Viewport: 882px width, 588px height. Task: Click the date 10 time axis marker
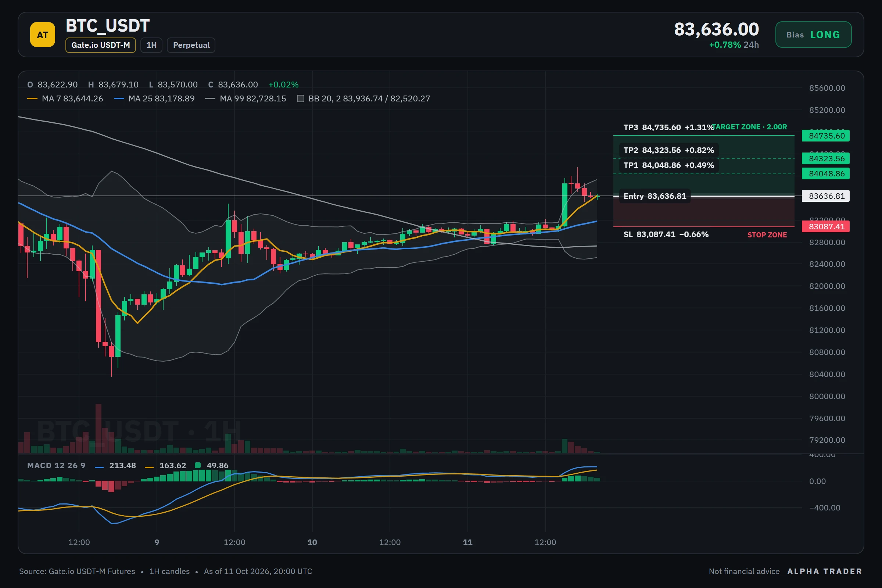click(312, 542)
